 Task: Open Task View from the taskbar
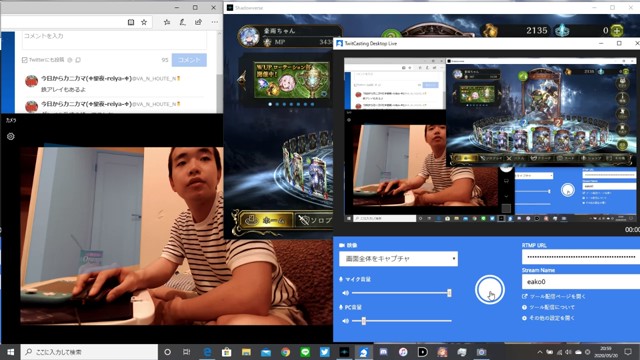pyautogui.click(x=187, y=352)
